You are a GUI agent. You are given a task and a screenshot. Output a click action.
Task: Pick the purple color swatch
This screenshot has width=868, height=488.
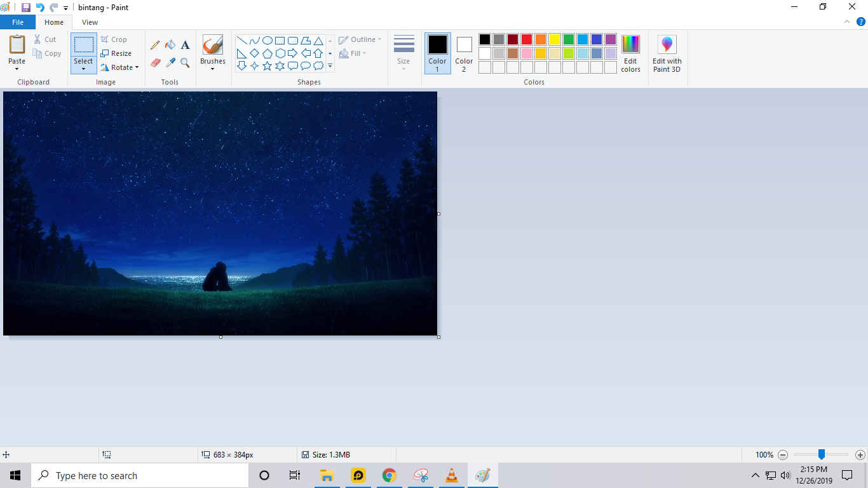611,39
